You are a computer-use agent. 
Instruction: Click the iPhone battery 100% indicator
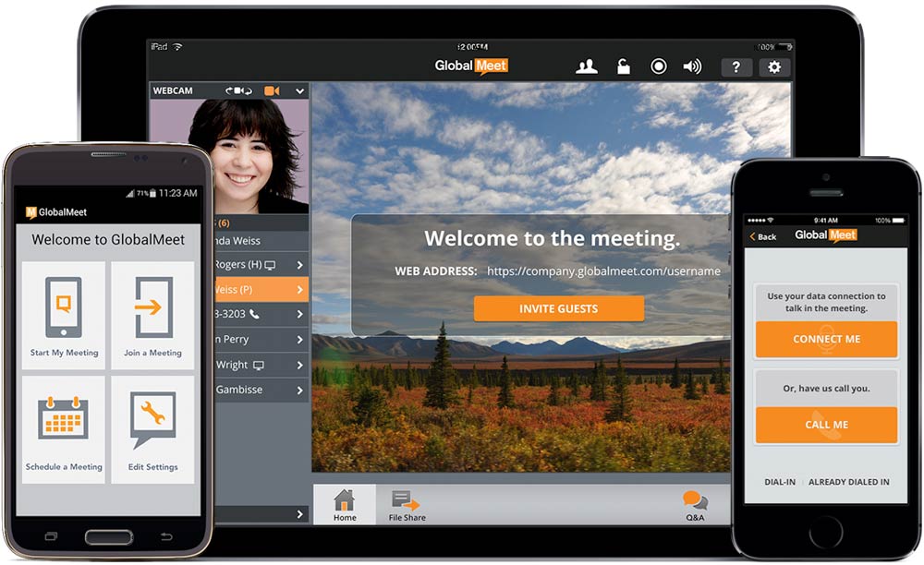click(x=890, y=220)
